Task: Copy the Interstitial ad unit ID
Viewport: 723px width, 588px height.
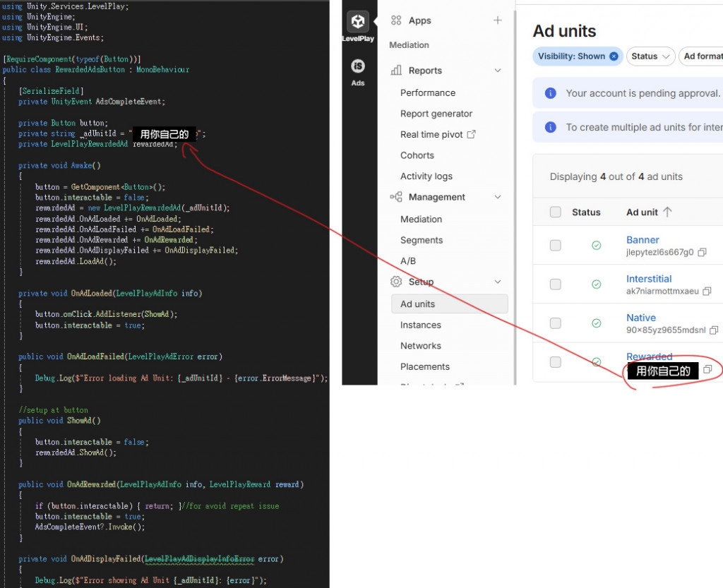Action: 707,291
